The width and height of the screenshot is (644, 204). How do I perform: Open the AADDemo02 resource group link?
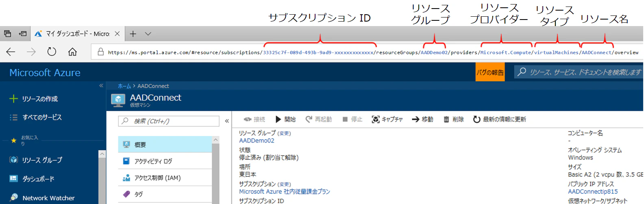257,140
